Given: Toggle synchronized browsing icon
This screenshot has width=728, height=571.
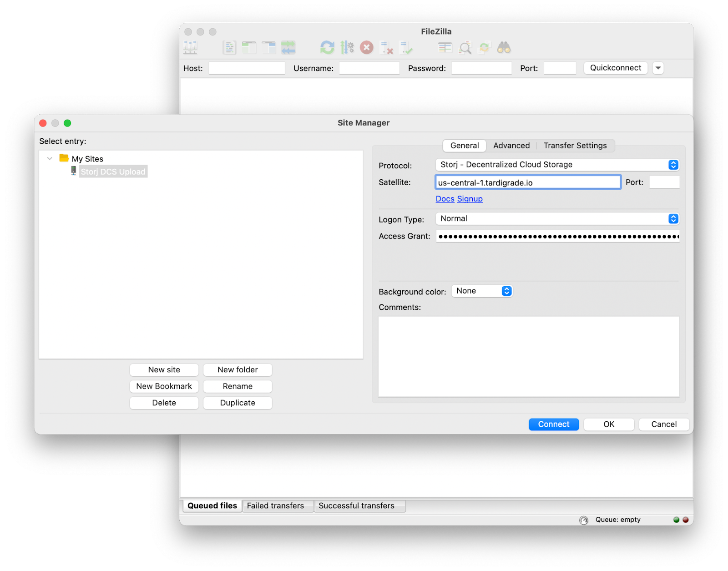Looking at the screenshot, I should pyautogui.click(x=484, y=47).
